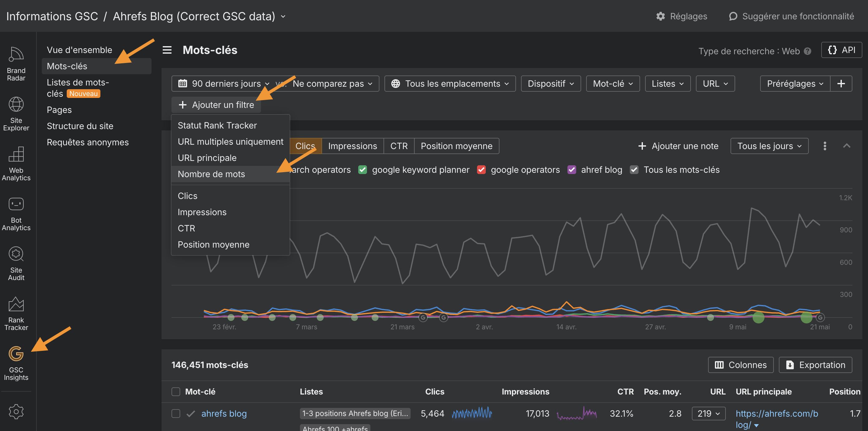Open Web Analytics tool
This screenshot has height=431, width=868.
tap(16, 164)
